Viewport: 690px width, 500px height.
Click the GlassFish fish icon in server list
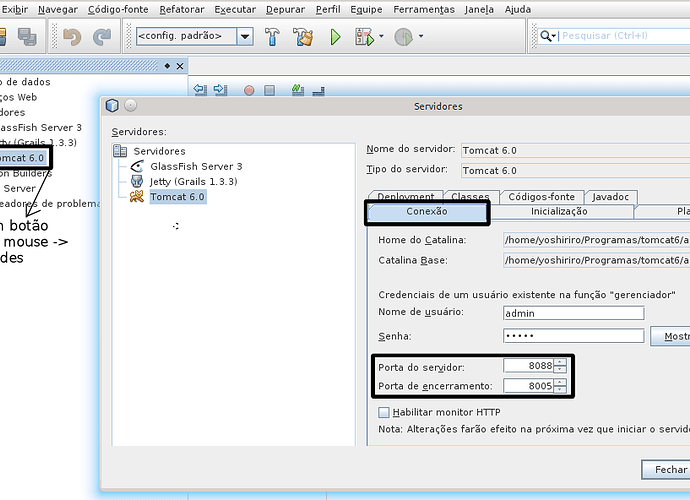137,166
